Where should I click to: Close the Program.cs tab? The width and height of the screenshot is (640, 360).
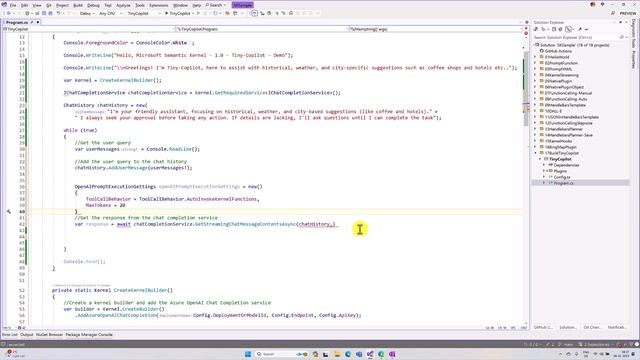pyautogui.click(x=38, y=22)
